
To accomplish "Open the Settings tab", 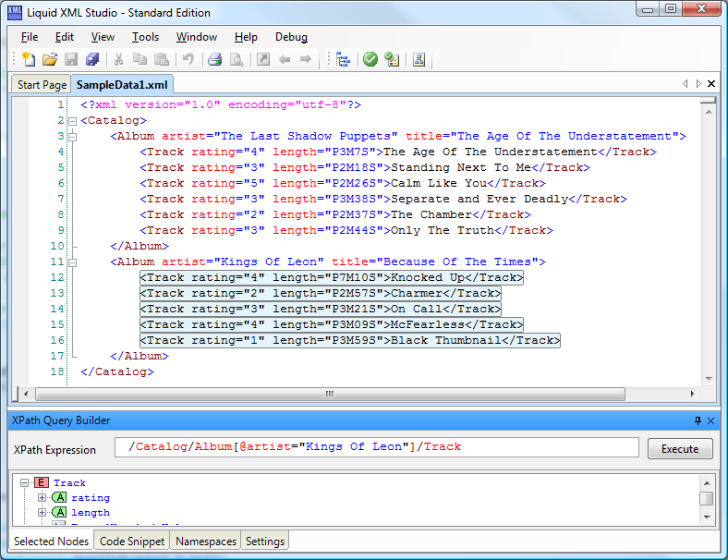I will click(x=264, y=542).
